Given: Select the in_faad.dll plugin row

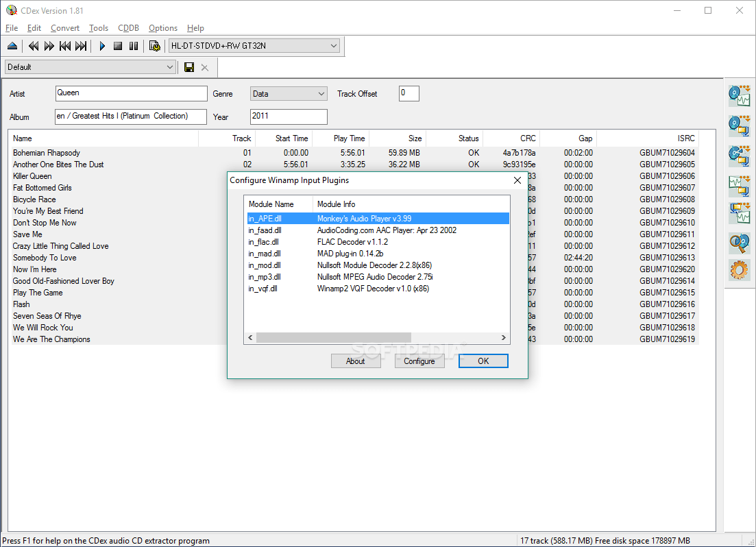Looking at the screenshot, I should pos(378,230).
